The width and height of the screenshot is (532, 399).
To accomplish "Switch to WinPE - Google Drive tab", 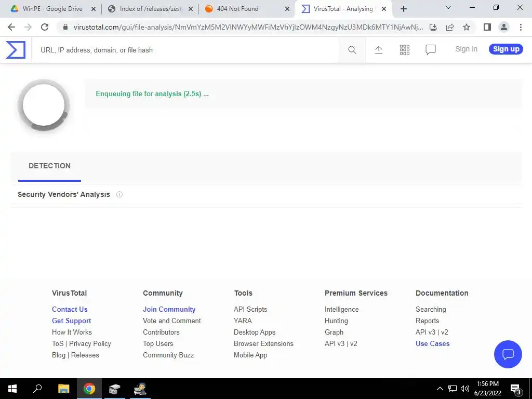I will pyautogui.click(x=52, y=9).
